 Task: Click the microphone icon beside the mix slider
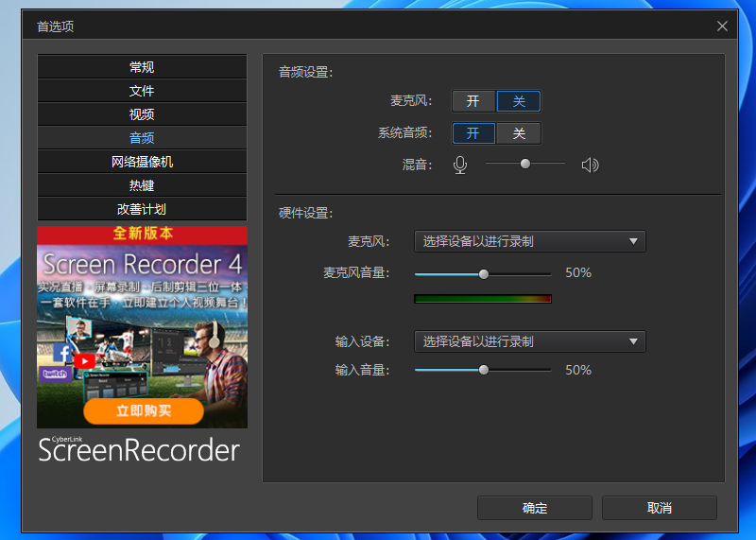(460, 165)
